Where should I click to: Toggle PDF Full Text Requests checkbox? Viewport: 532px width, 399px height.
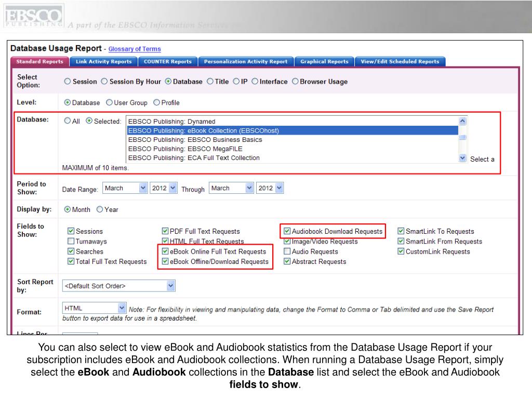tap(165, 231)
